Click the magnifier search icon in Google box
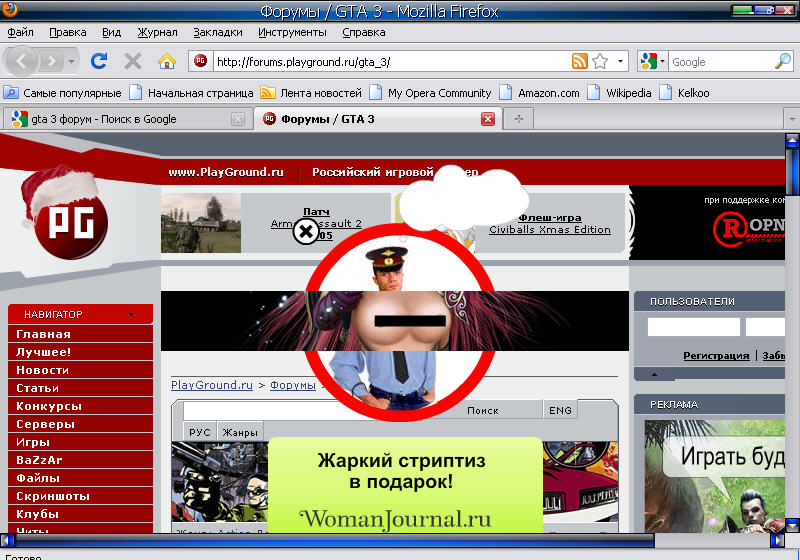Viewport: 800px width, 560px height. [783, 61]
